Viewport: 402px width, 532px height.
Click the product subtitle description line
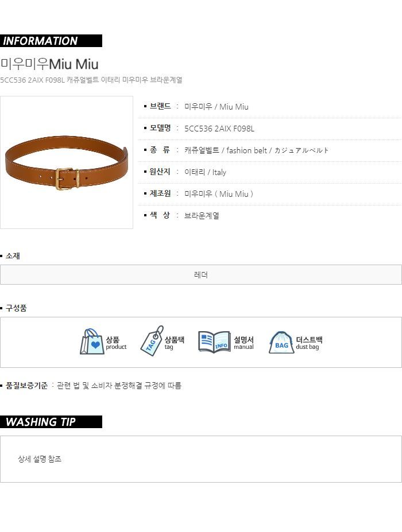tap(91, 80)
